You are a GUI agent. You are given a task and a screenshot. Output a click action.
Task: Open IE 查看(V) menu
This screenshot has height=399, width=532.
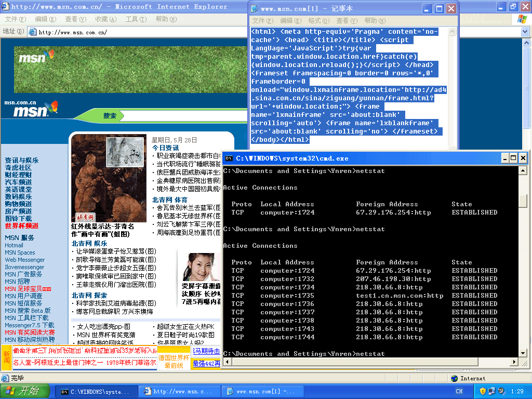click(x=76, y=19)
